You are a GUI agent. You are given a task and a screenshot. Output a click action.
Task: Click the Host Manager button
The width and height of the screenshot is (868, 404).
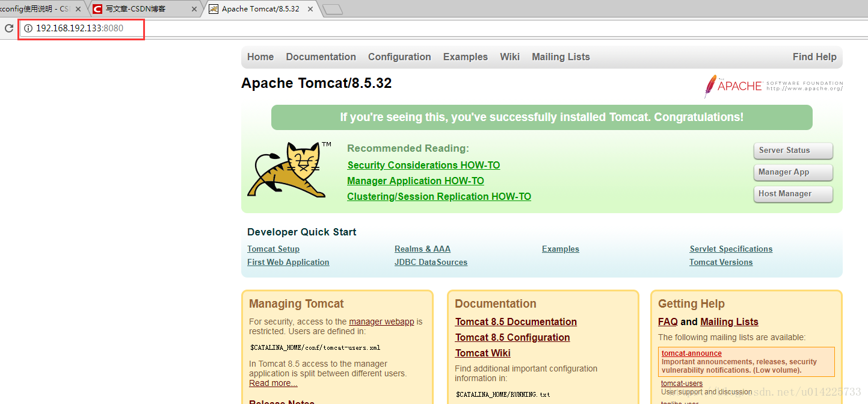(x=793, y=194)
